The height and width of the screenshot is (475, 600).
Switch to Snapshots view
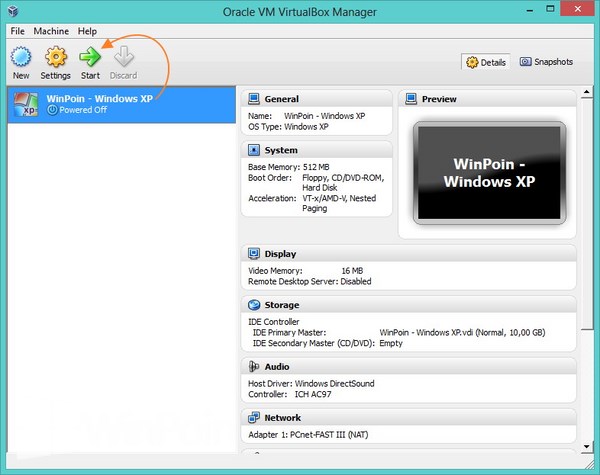[x=546, y=62]
